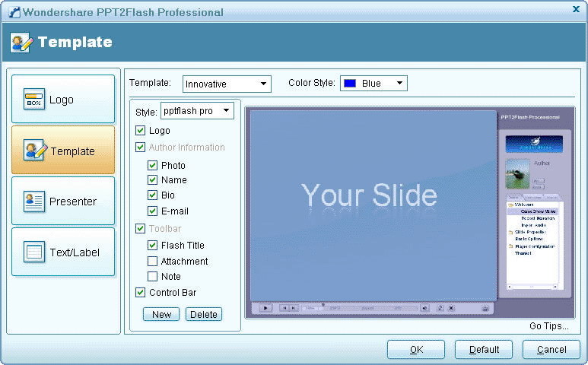Toggle the Author Information checkbox
The height and width of the screenshot is (365, 588).
click(140, 148)
